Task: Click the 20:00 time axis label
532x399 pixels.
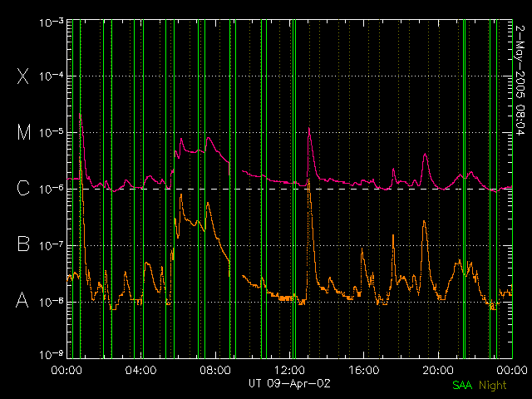Action: [438, 370]
